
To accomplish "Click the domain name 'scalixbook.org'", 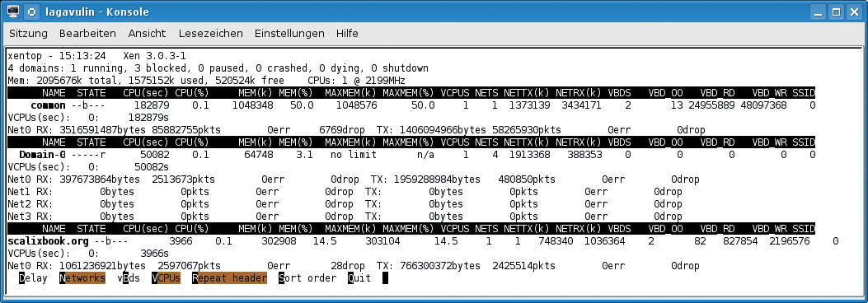I will pyautogui.click(x=48, y=241).
